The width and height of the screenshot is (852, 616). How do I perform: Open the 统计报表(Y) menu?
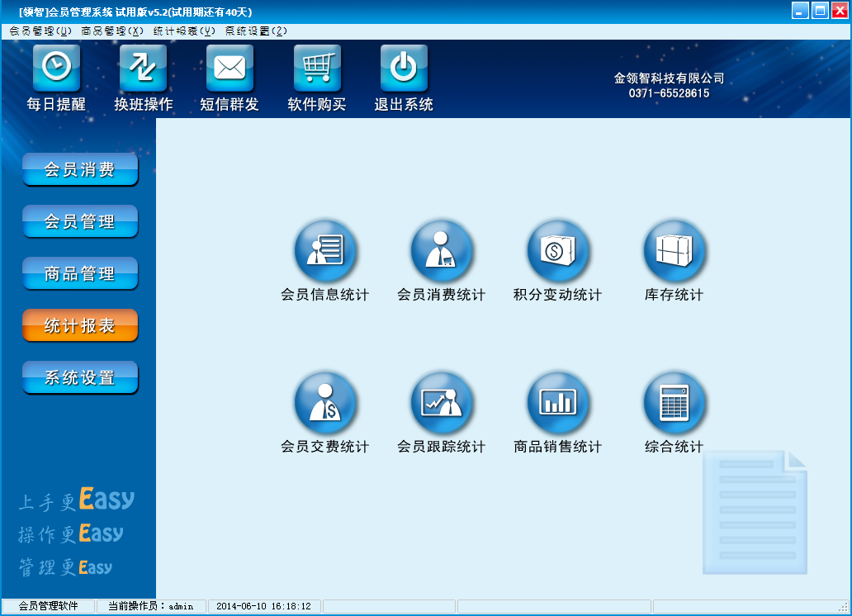pyautogui.click(x=184, y=31)
